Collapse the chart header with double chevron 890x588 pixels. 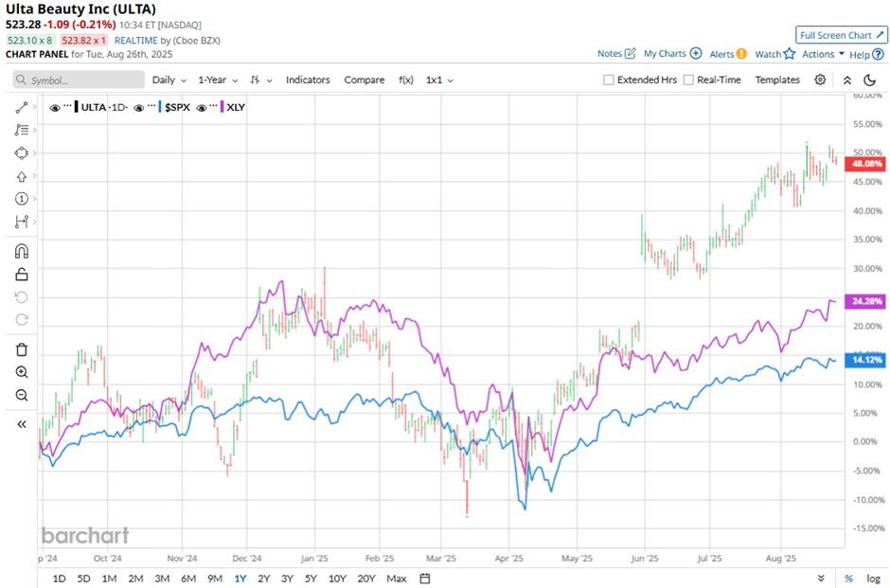[x=847, y=80]
